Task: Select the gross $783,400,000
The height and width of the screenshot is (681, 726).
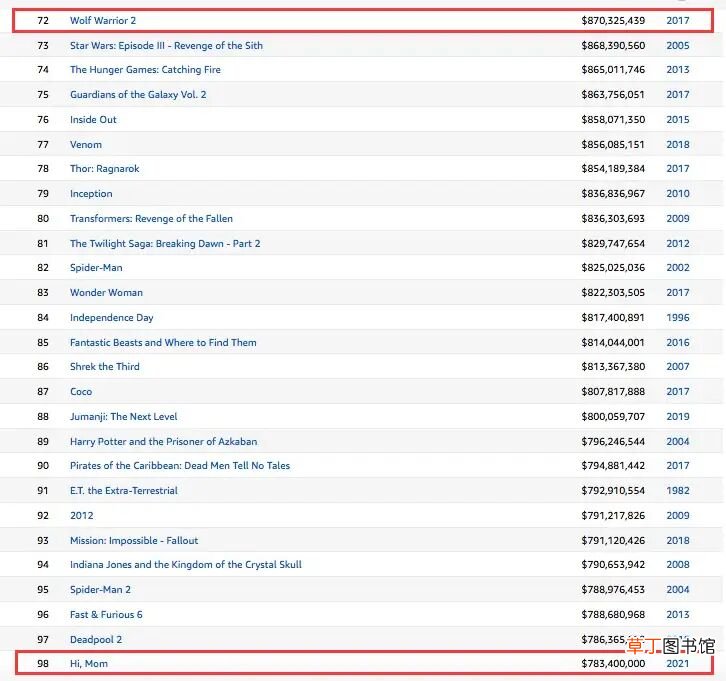Action: 613,664
